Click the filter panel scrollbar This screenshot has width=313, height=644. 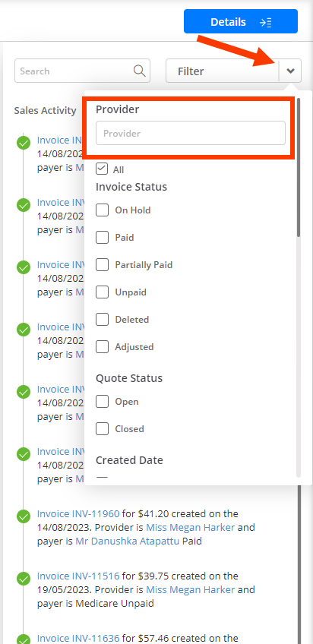pos(299,167)
